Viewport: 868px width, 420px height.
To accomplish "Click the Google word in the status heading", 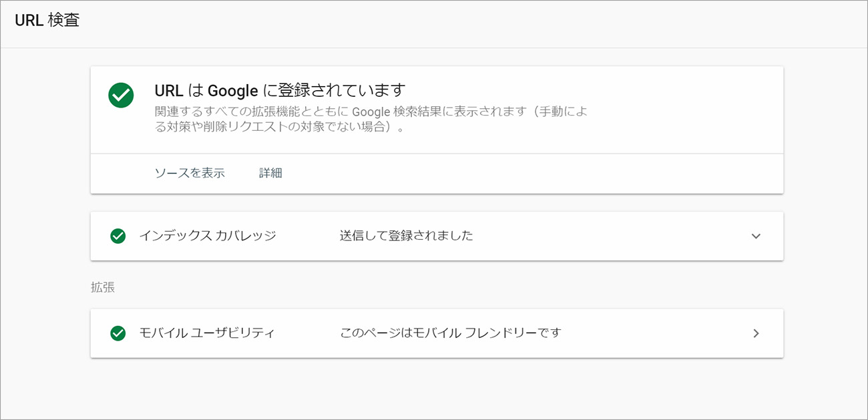I will coord(233,90).
